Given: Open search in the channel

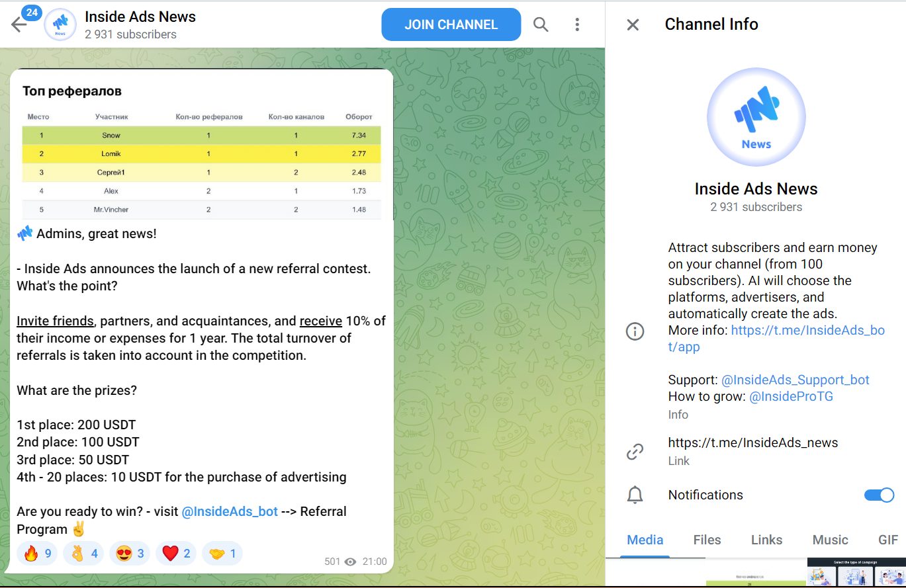Looking at the screenshot, I should [541, 24].
